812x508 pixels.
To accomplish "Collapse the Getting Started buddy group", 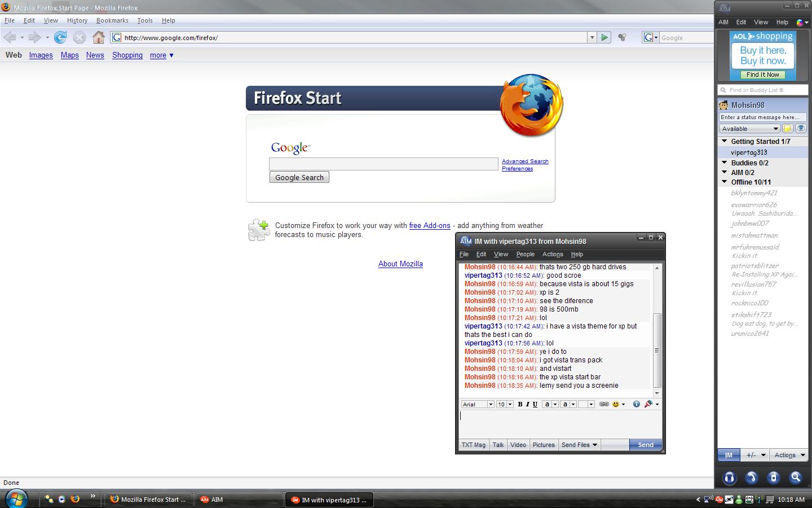I will 725,141.
